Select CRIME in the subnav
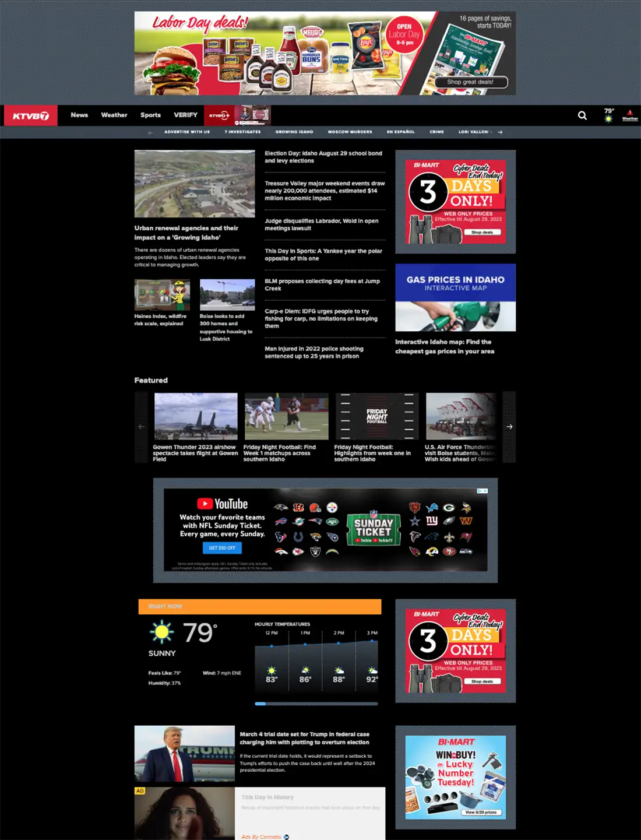 click(436, 132)
